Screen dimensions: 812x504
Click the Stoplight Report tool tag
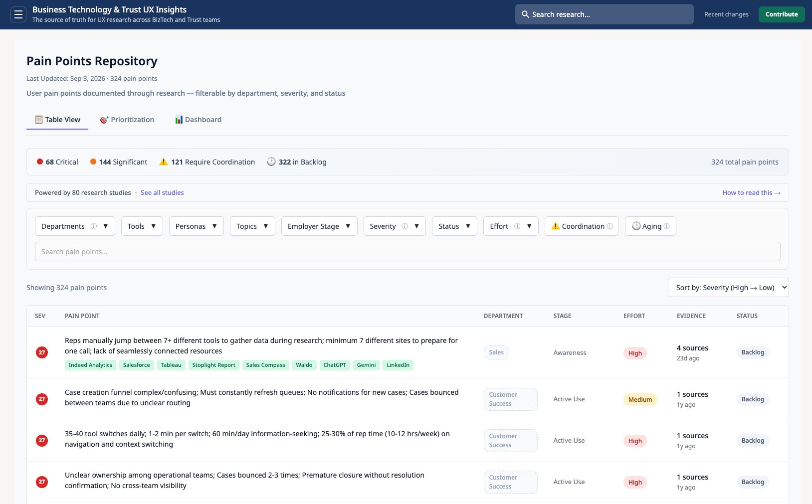(x=214, y=365)
